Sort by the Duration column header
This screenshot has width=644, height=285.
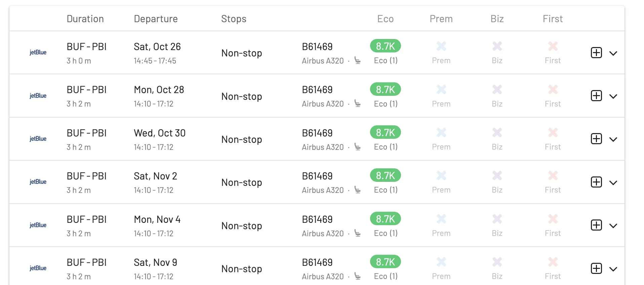click(85, 19)
